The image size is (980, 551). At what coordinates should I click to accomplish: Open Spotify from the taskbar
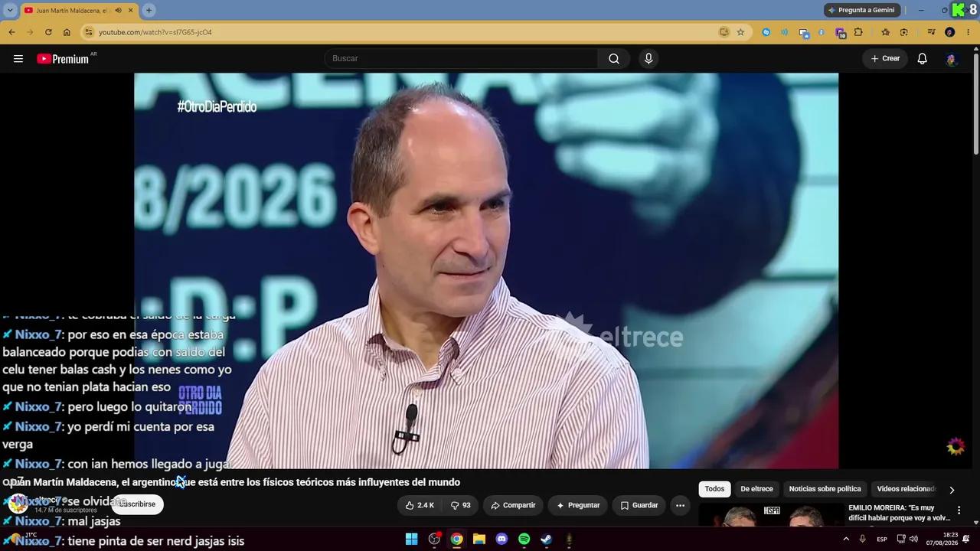coord(524,540)
